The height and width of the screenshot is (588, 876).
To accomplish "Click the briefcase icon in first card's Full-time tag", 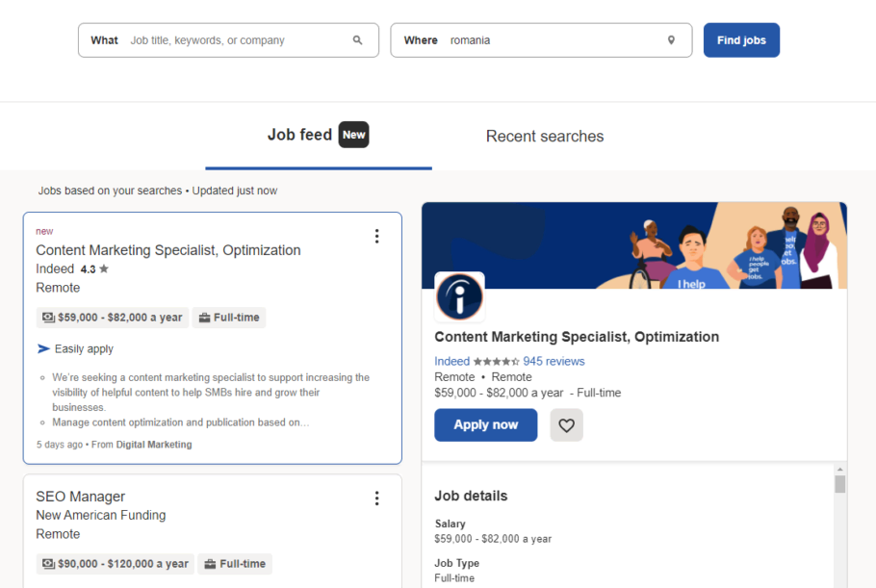I will click(x=204, y=318).
